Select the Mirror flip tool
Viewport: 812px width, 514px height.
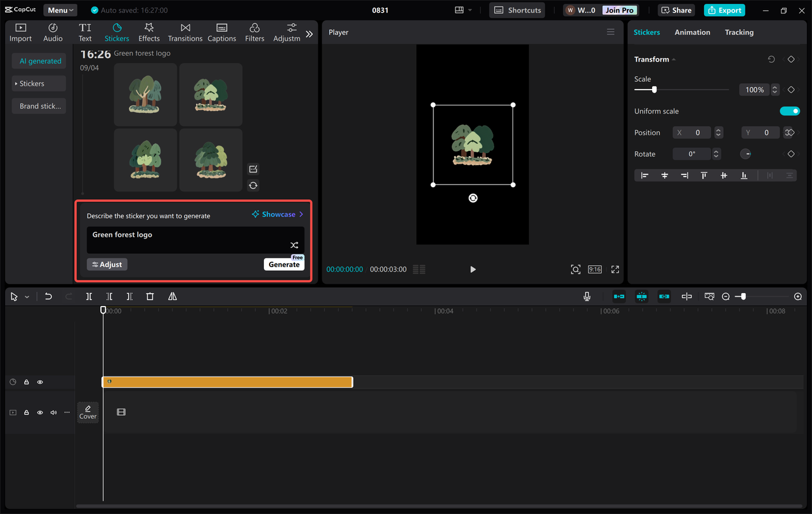172,296
